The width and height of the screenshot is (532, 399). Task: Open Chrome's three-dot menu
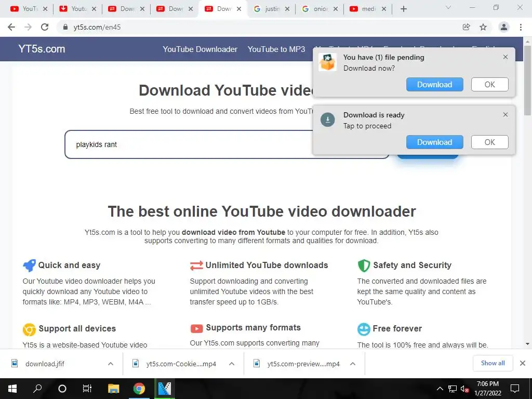click(x=521, y=27)
